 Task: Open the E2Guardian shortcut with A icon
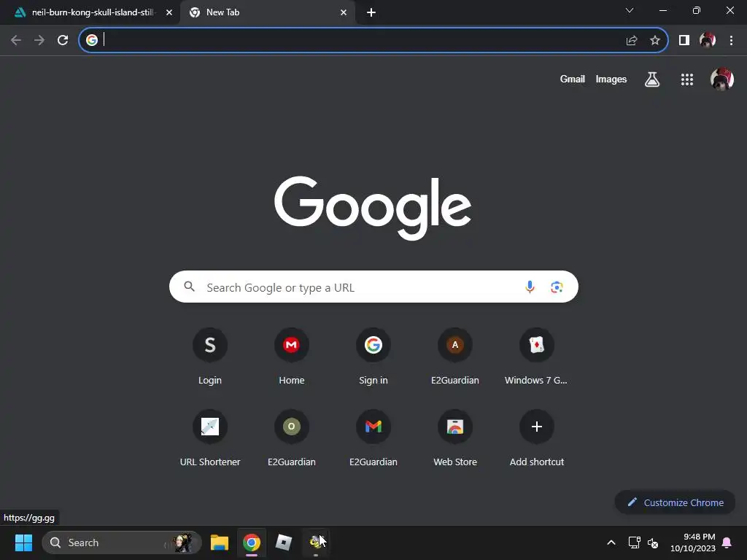coord(455,357)
